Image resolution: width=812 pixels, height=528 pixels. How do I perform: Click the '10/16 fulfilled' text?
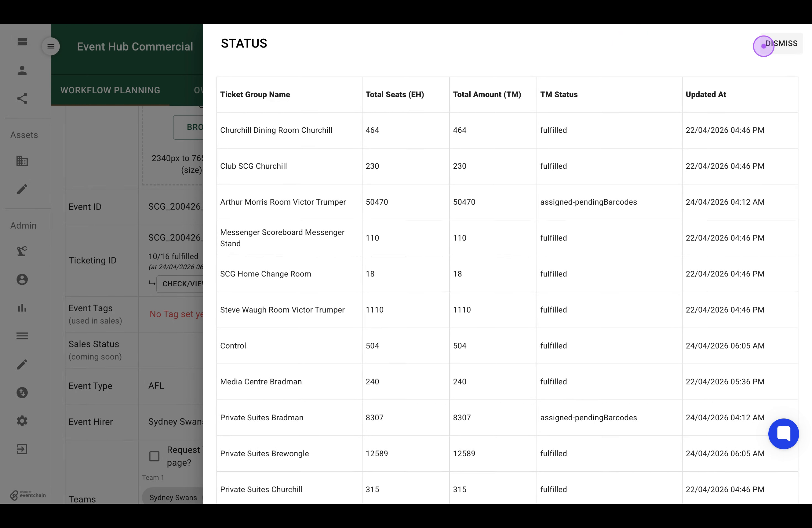click(173, 256)
